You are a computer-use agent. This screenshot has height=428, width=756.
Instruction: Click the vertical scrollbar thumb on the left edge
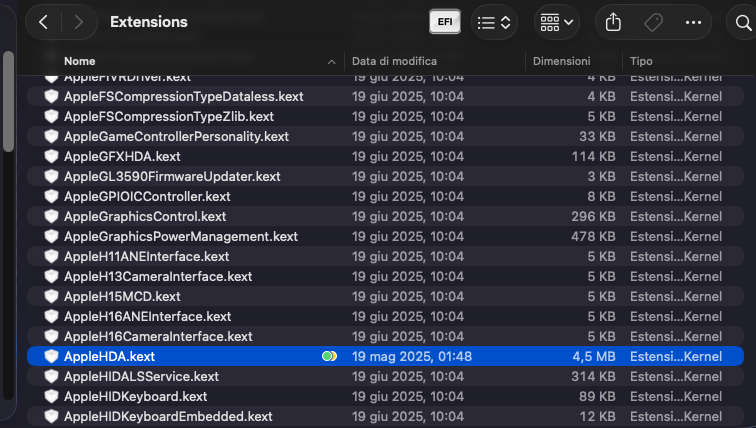(8, 101)
